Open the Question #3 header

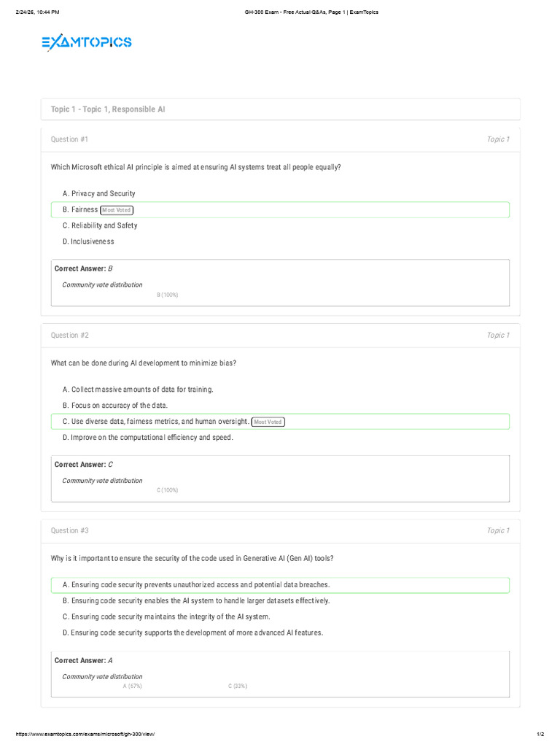click(69, 531)
